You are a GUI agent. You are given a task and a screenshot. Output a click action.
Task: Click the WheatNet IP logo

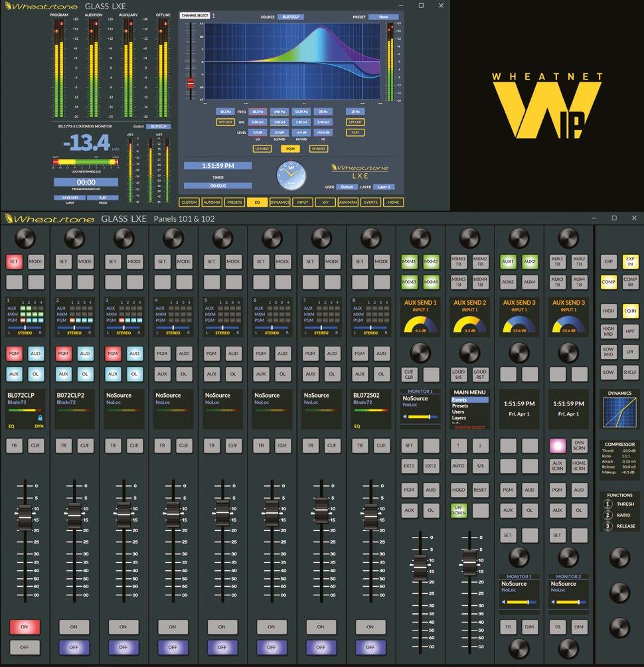[x=547, y=106]
